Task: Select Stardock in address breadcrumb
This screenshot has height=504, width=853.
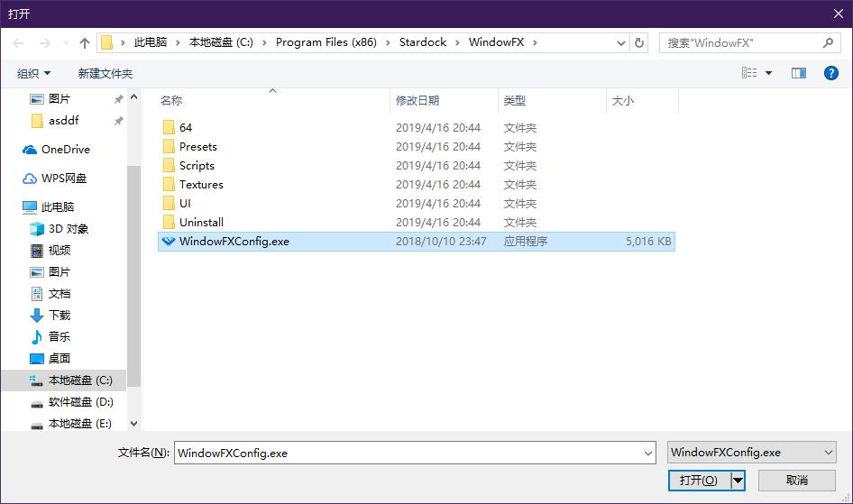Action: click(x=423, y=42)
